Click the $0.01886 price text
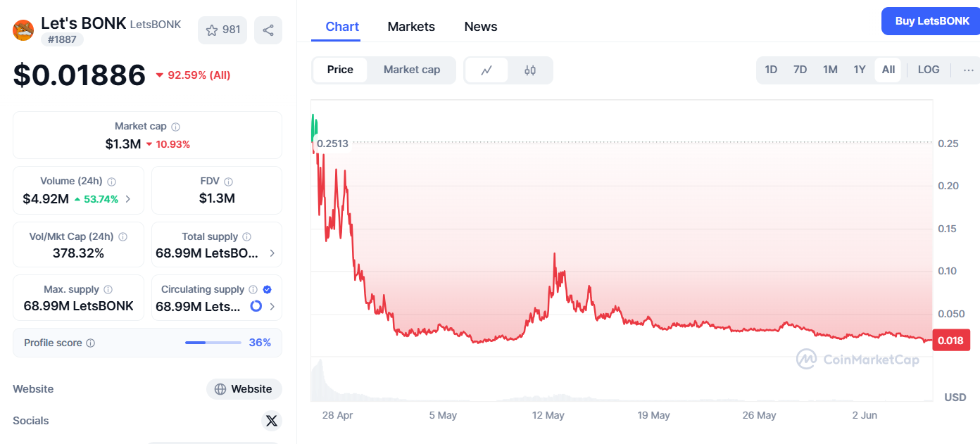Viewport: 980px width, 444px height. 80,75
